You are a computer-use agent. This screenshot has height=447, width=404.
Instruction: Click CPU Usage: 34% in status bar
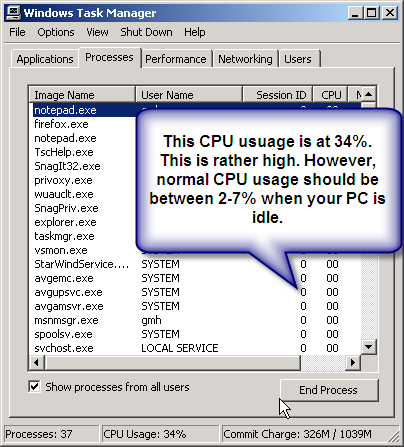(x=160, y=434)
